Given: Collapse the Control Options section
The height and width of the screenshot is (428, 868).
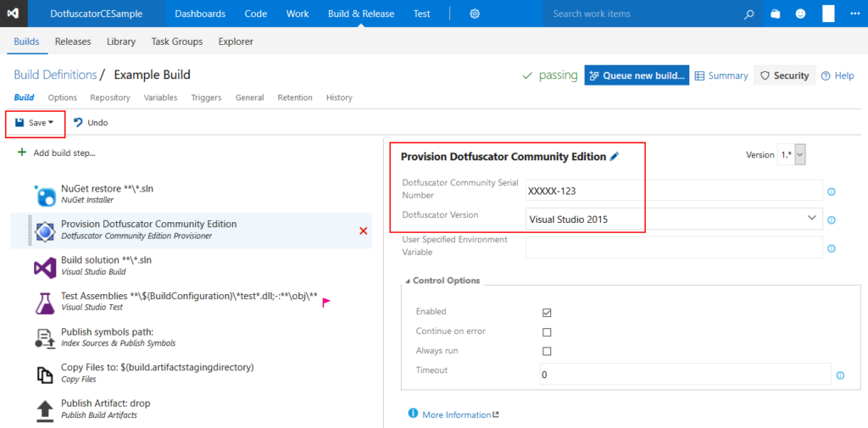Looking at the screenshot, I should tap(442, 281).
